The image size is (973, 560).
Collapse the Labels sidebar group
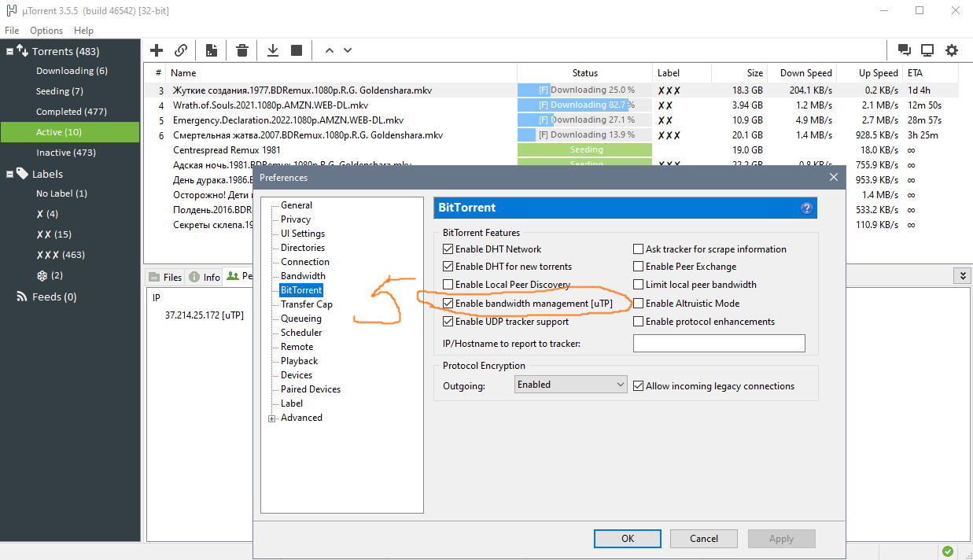(10, 174)
